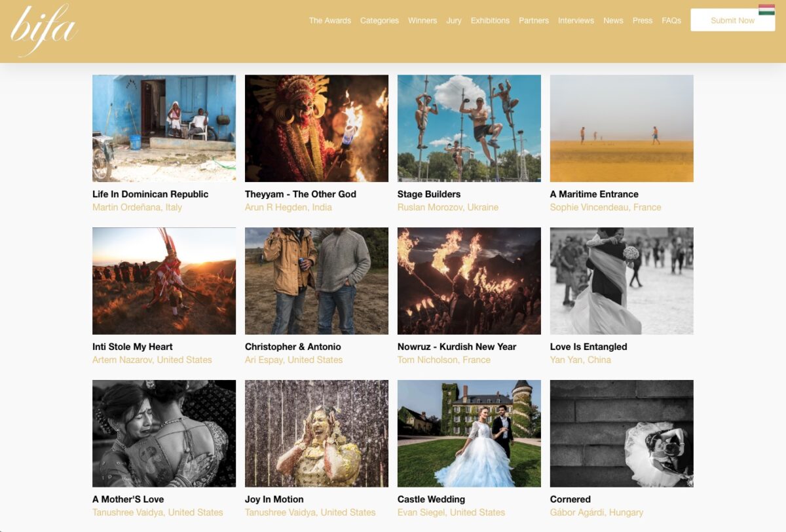The width and height of the screenshot is (786, 532).
Task: Select Exhibitions in the navigation
Action: pos(490,20)
